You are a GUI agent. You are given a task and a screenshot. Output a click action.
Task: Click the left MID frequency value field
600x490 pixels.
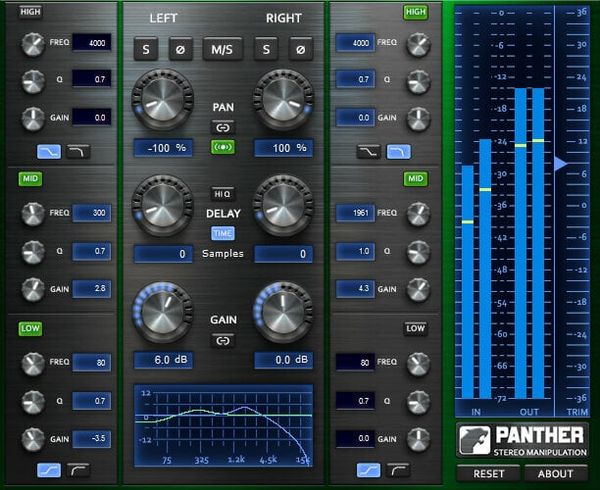click(x=92, y=213)
